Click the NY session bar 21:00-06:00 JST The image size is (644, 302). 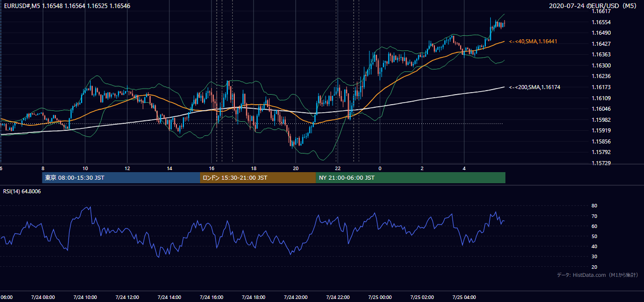[x=411, y=178]
